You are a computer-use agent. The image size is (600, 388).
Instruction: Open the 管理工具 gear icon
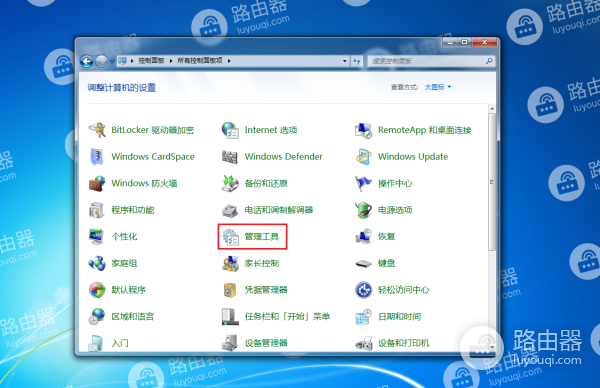click(x=231, y=236)
